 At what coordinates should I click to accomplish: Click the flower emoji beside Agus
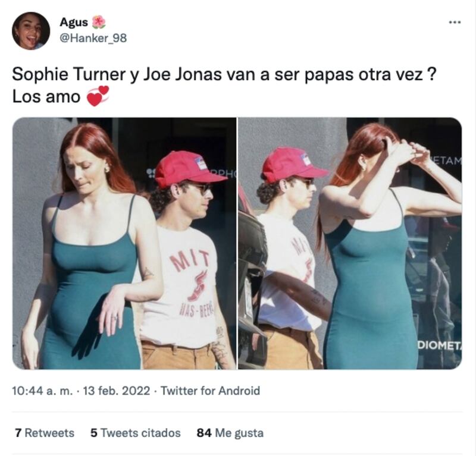point(98,21)
